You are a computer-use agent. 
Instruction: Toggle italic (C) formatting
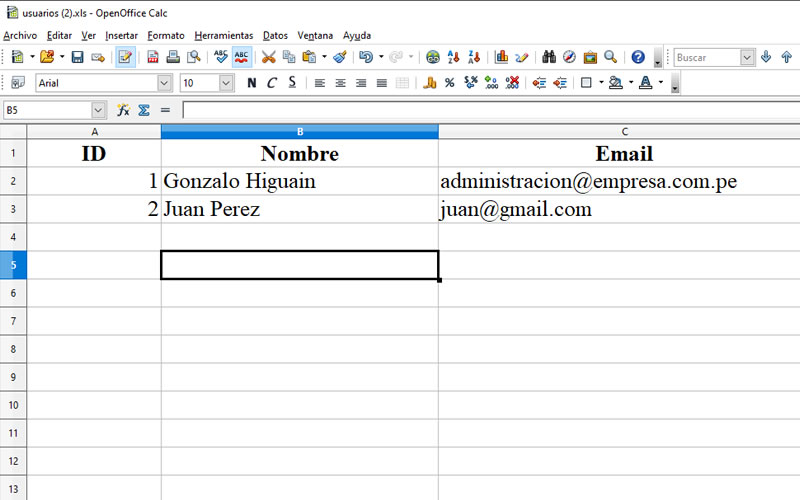click(272, 83)
